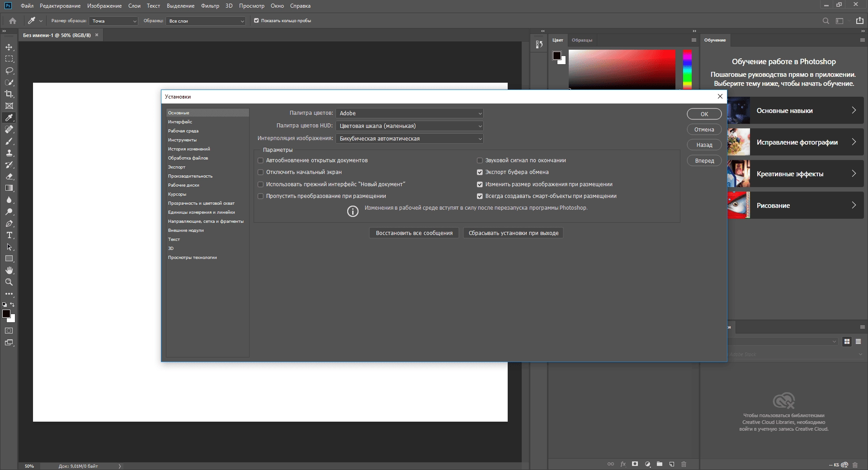
Task: Click OK in Установки dialog
Action: 704,114
